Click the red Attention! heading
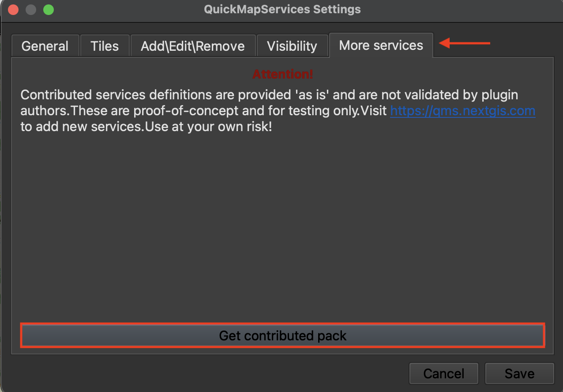 click(282, 74)
